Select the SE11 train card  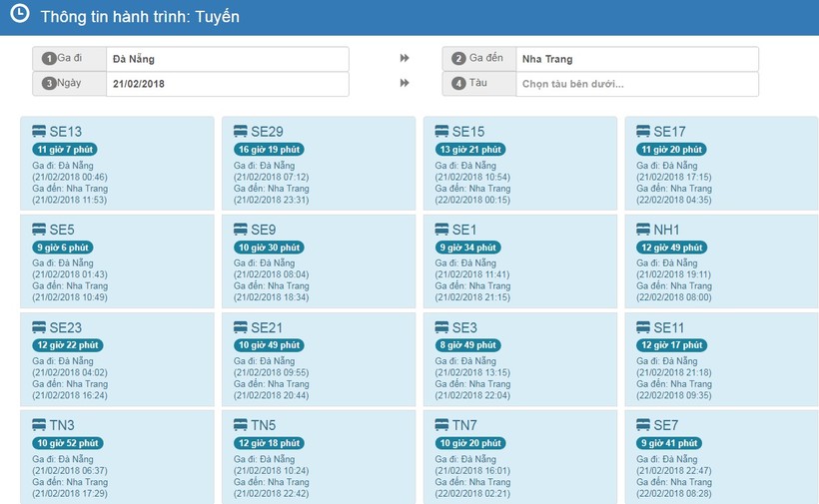(722, 360)
